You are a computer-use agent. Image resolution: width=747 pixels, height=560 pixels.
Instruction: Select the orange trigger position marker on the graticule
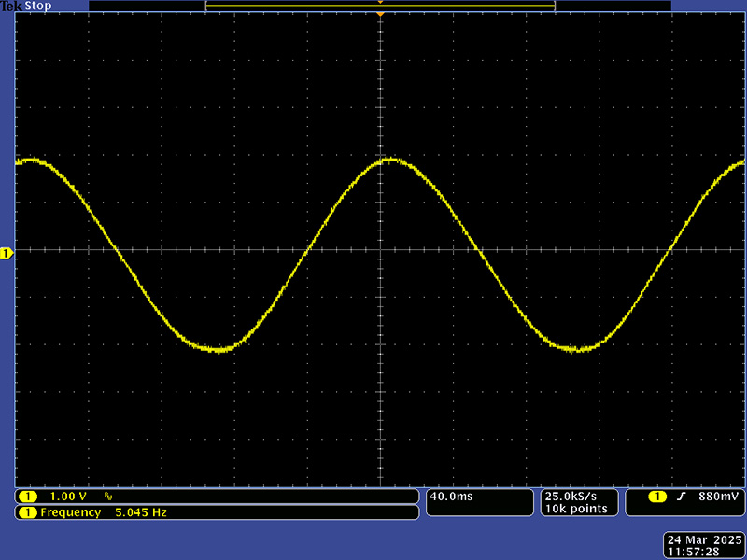[380, 16]
